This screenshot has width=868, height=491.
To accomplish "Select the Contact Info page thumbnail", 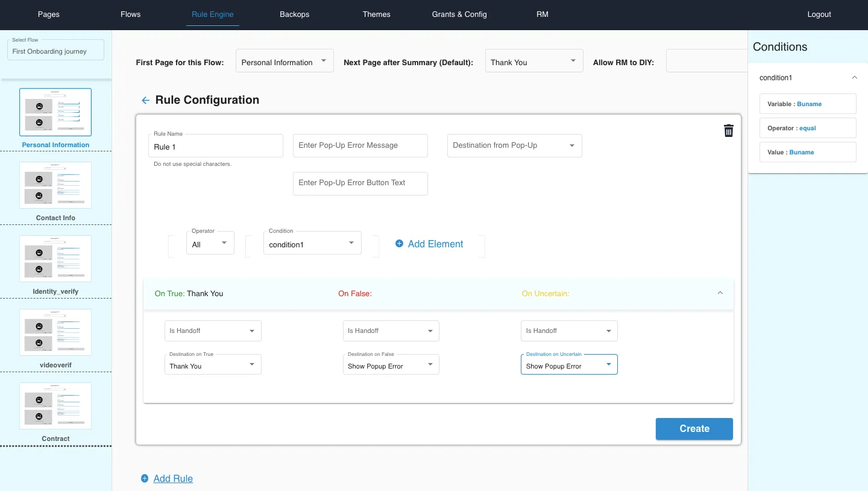I will [x=55, y=185].
